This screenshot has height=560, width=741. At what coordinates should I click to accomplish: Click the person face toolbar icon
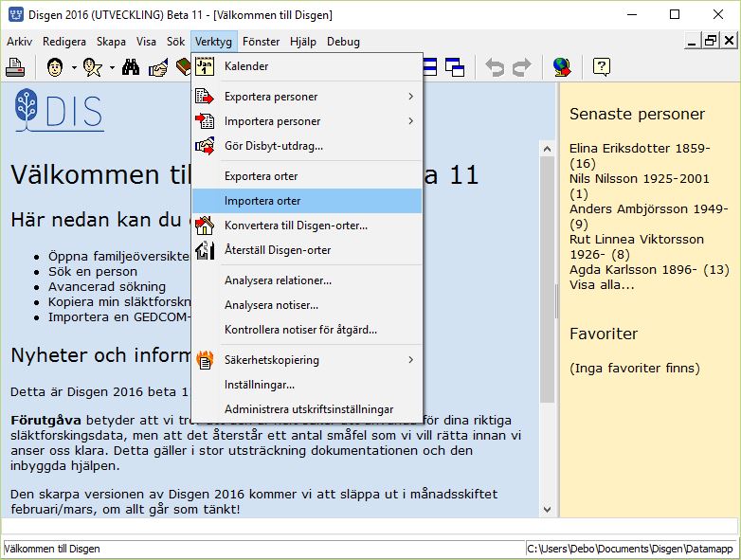coord(55,67)
